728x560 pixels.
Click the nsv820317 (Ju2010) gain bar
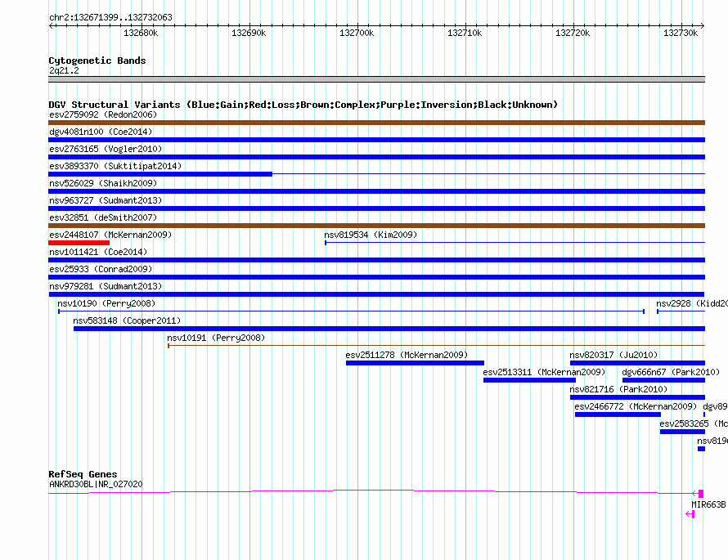(637, 363)
